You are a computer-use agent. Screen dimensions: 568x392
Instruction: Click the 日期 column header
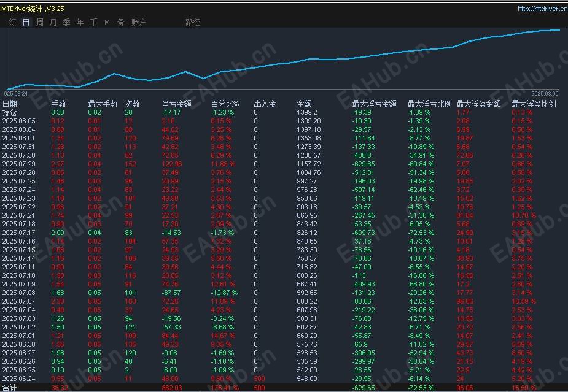(10, 104)
